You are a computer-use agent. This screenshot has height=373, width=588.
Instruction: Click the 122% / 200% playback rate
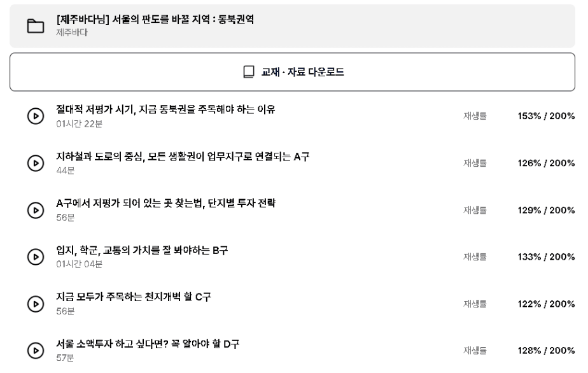tap(546, 304)
